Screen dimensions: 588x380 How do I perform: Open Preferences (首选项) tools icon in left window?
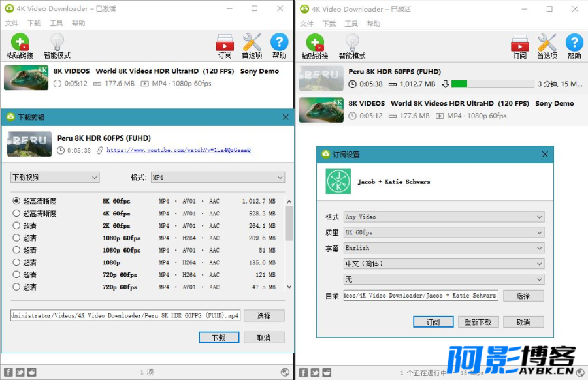pyautogui.click(x=252, y=43)
